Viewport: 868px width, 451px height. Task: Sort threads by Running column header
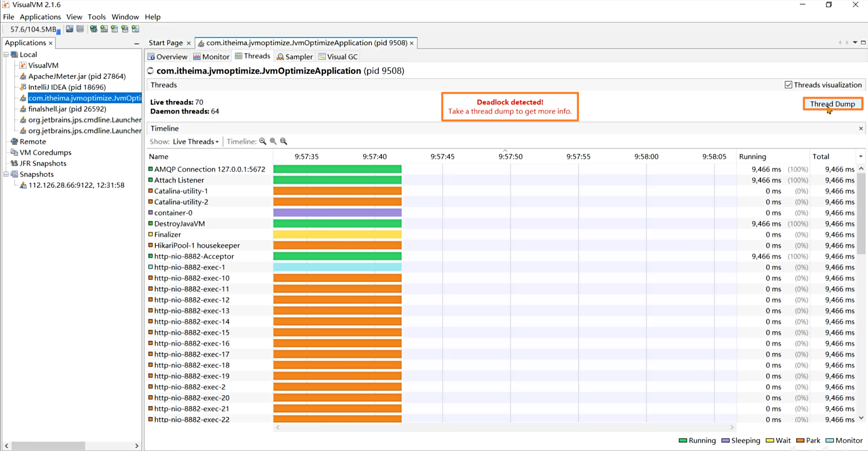[x=752, y=156]
